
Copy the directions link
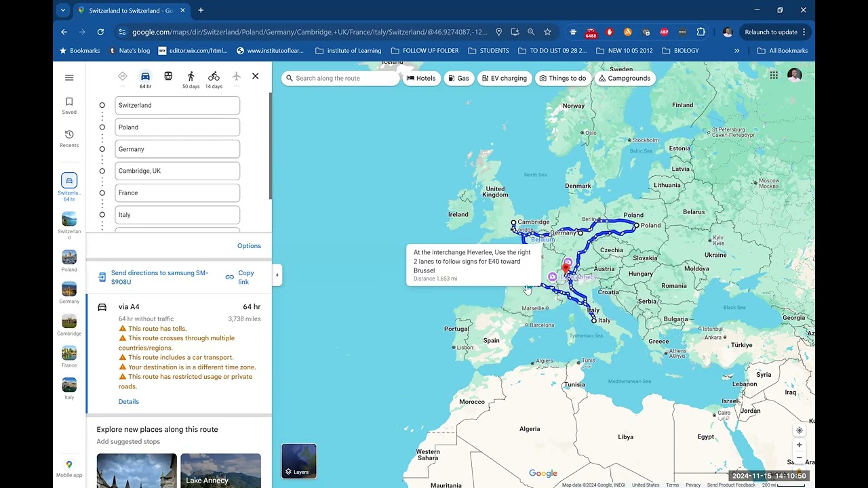[x=241, y=277]
